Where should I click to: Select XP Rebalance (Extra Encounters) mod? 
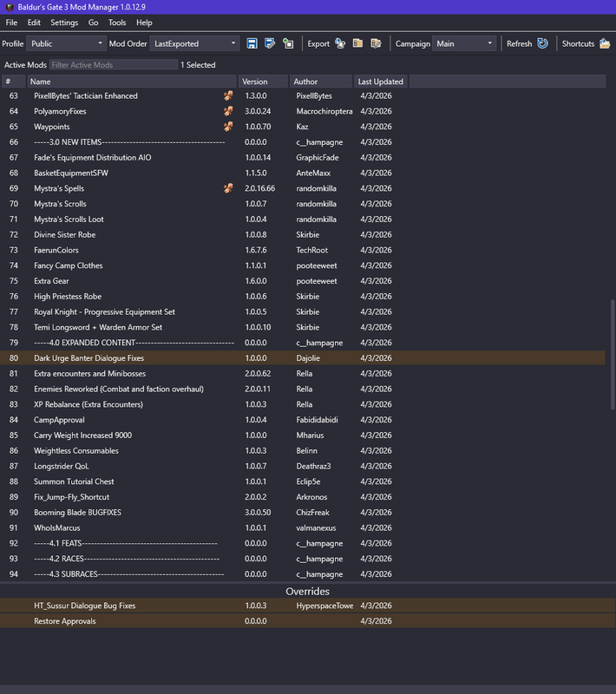pyautogui.click(x=303, y=404)
